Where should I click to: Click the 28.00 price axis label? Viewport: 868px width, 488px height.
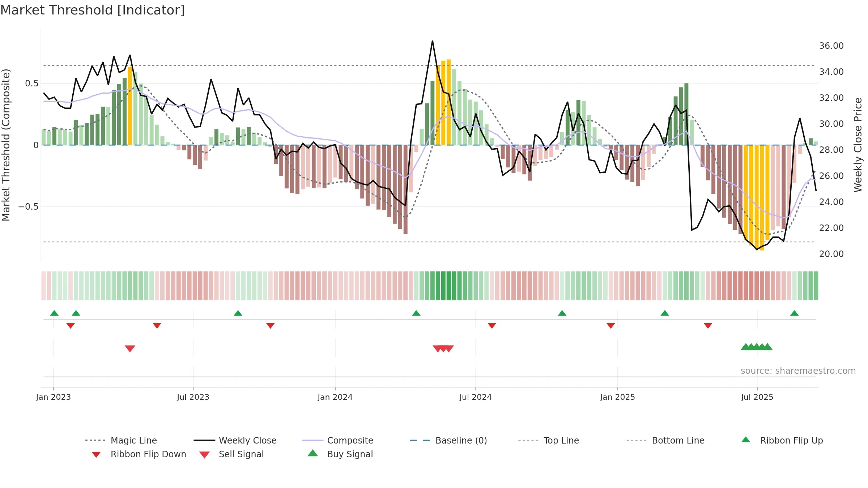point(831,150)
